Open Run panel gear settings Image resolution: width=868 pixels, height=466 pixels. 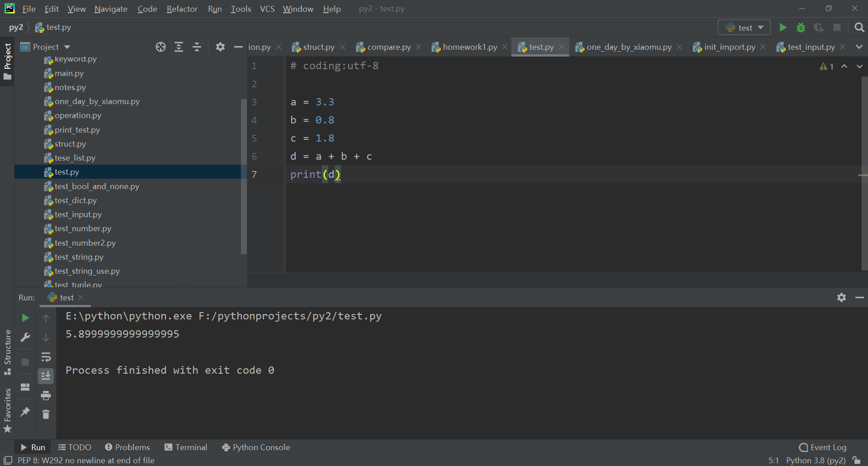coord(841,297)
